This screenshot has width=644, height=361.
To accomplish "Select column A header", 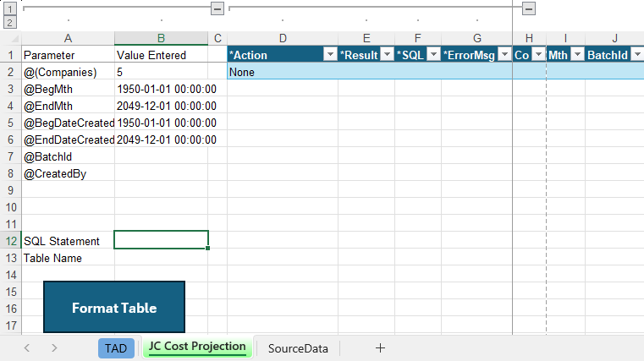I will click(69, 38).
